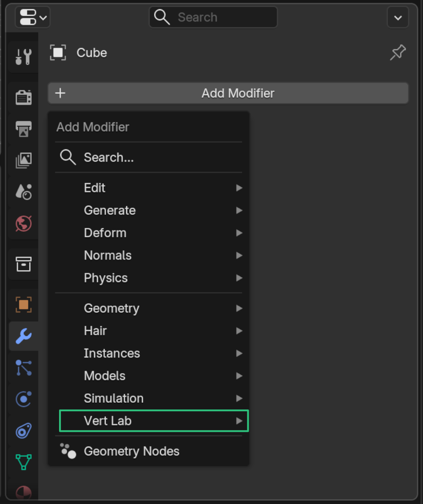Open the Scene properties tab

[x=24, y=192]
